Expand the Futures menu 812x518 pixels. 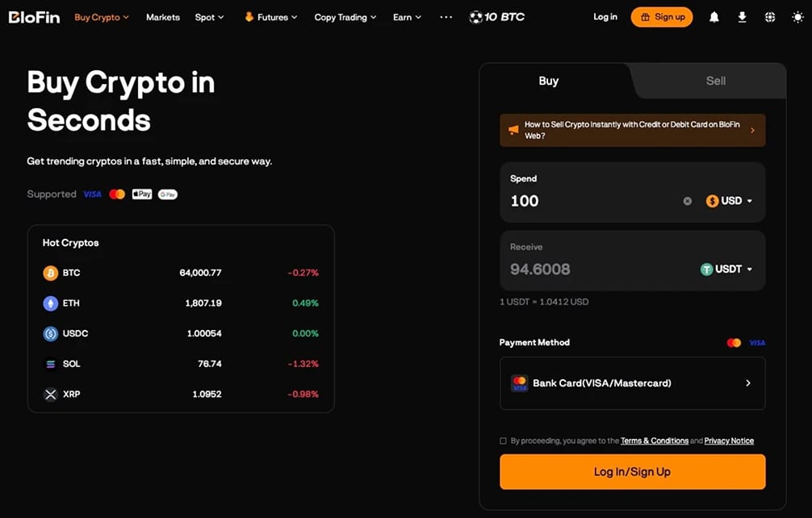pyautogui.click(x=271, y=17)
